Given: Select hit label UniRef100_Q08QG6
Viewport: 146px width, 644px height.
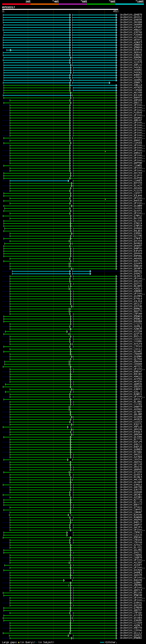Looking at the screenshot, I should tap(131, 228).
